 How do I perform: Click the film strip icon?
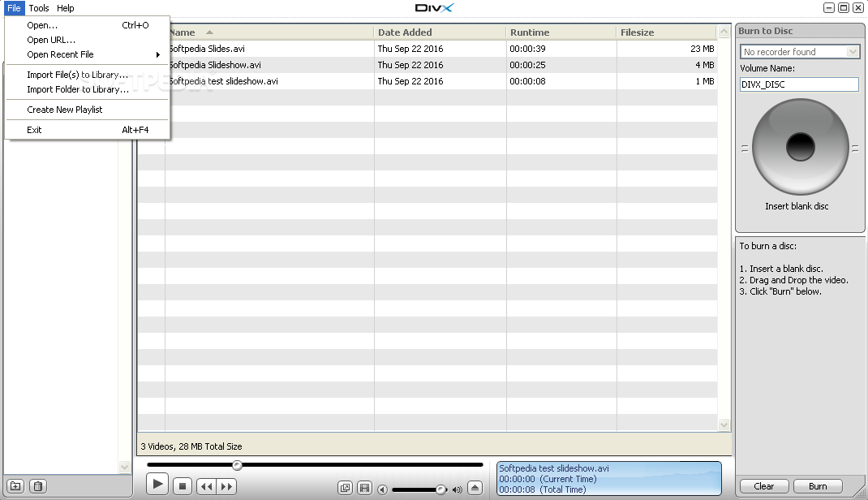pyautogui.click(x=364, y=488)
